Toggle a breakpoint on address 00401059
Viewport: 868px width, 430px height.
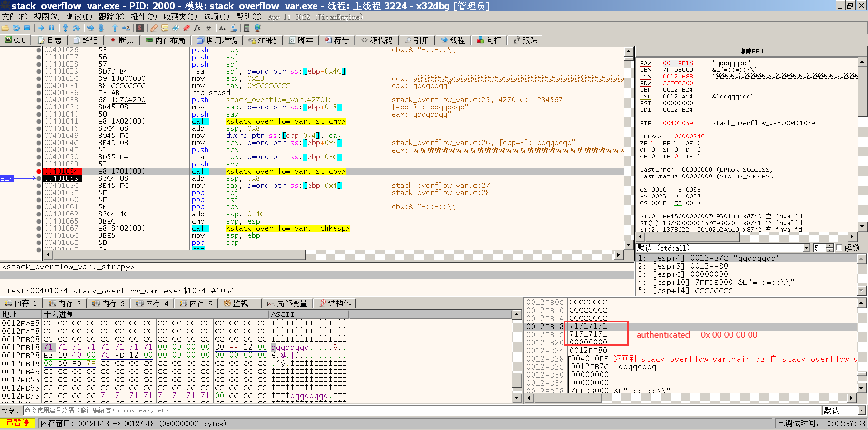tap(38, 178)
